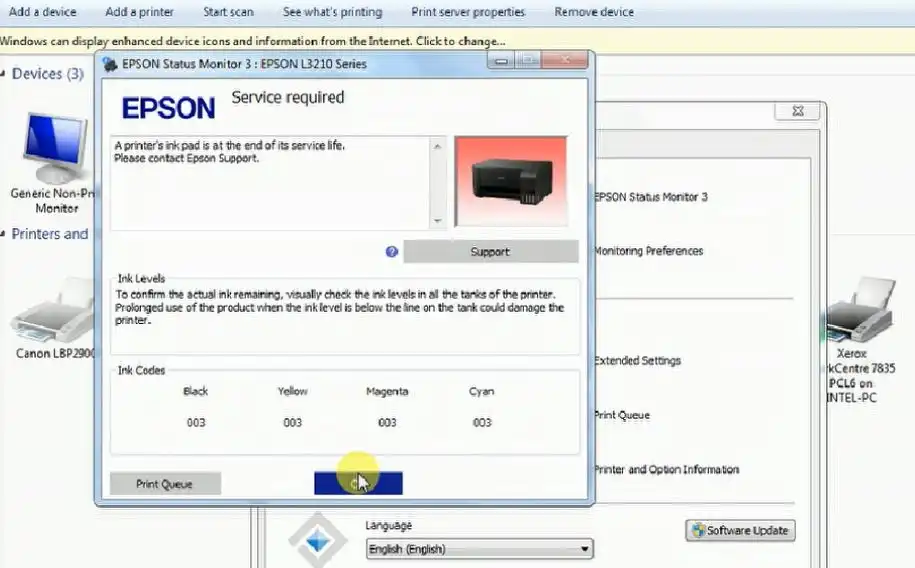Click the Service required heading

pos(288,97)
